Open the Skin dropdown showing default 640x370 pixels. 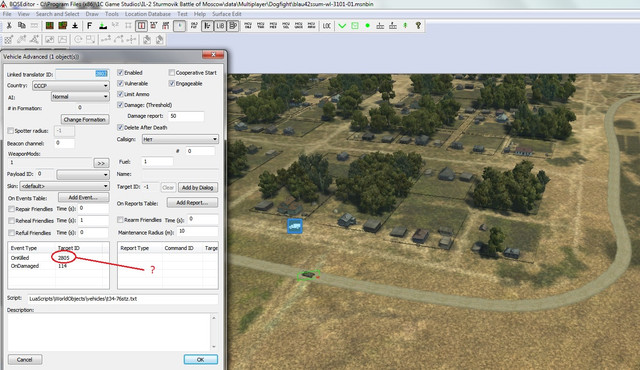64,186
